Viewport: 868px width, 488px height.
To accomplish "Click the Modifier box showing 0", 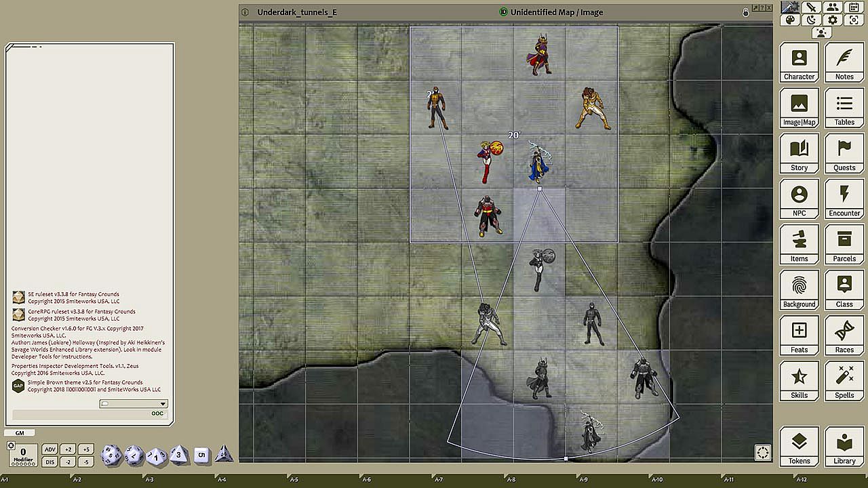I will click(23, 455).
